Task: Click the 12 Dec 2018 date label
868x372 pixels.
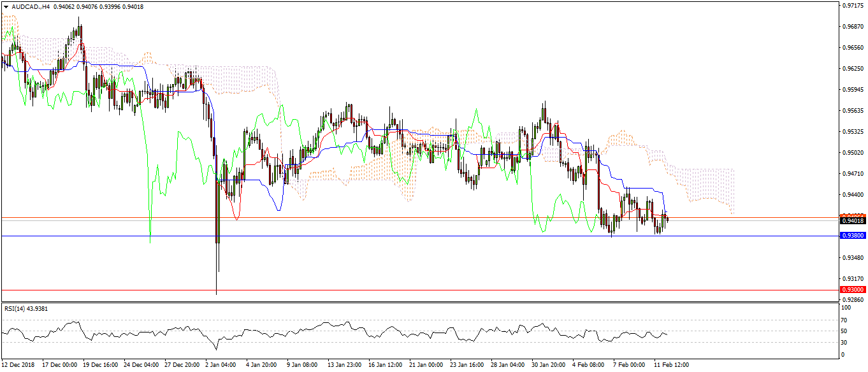Action: tap(19, 366)
